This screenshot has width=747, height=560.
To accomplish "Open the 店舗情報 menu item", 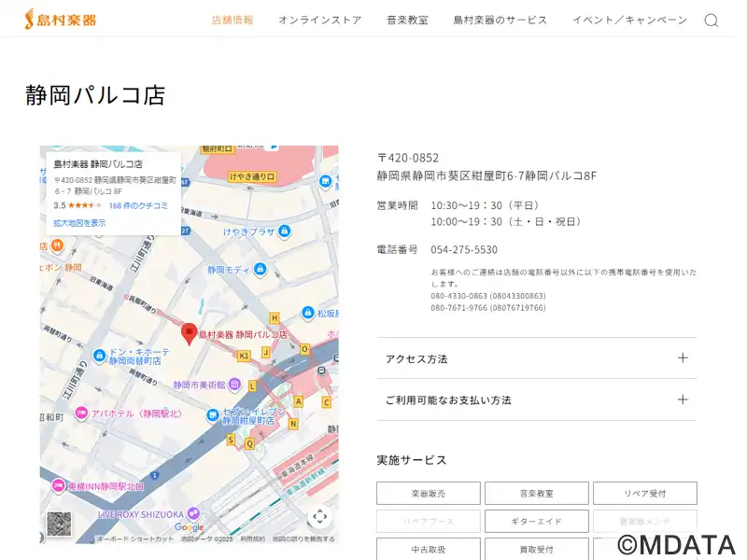I will (x=233, y=20).
